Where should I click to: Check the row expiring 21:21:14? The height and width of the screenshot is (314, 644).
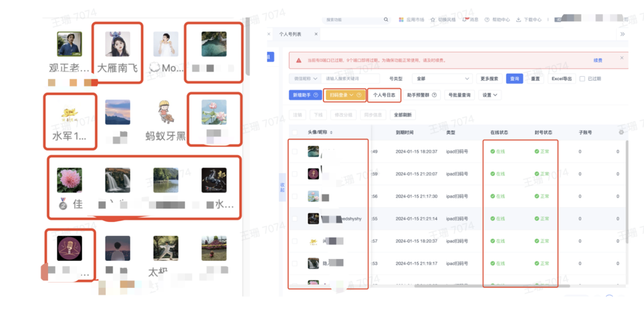(x=294, y=218)
